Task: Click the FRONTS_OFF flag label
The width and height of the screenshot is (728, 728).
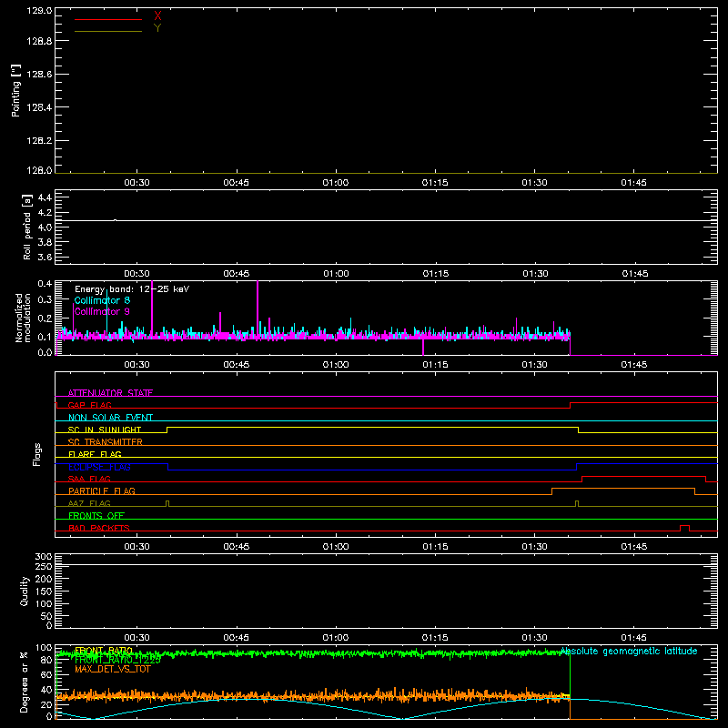Action: [96, 515]
